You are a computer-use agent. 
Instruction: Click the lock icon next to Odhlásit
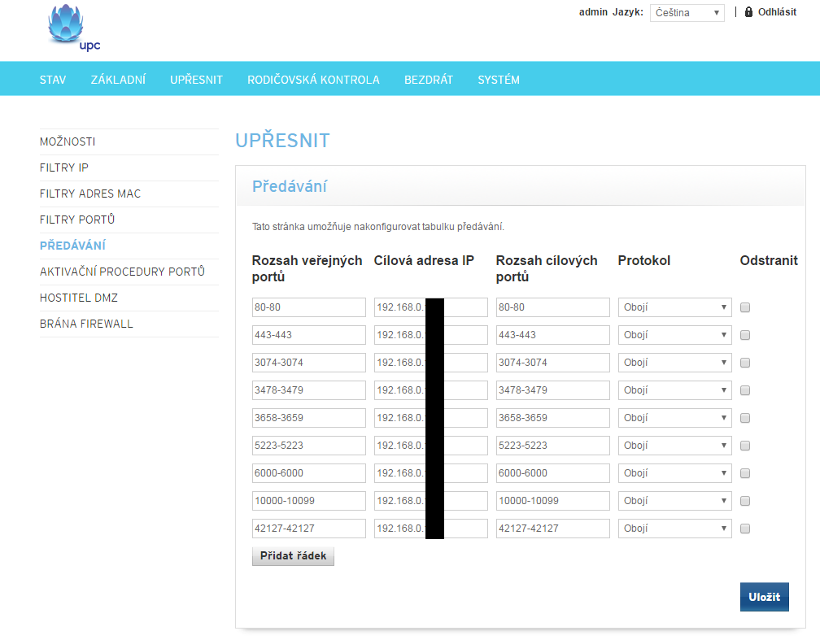(748, 12)
